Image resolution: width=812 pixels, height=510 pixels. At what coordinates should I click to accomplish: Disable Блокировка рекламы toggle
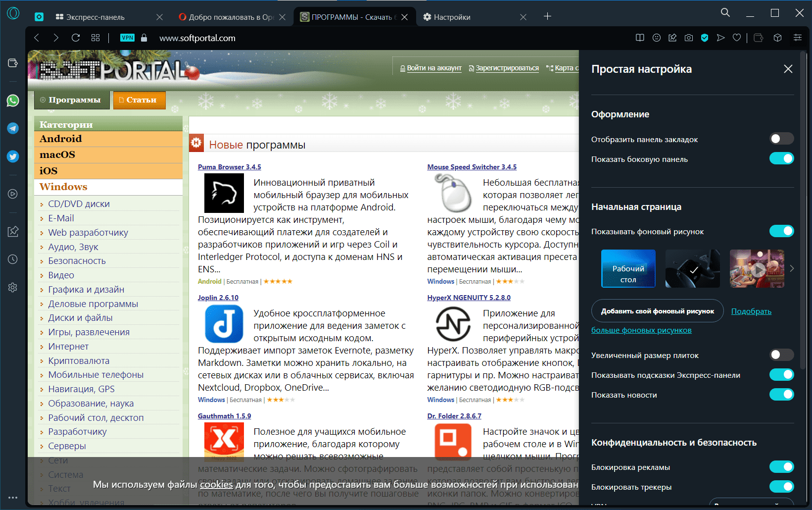(782, 466)
